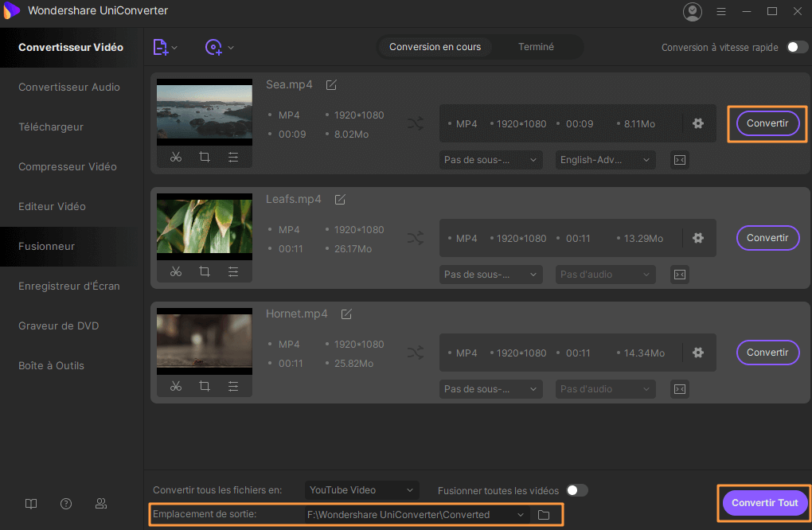Open the help question mark icon
Viewport: 812px width, 530px height.
[66, 504]
